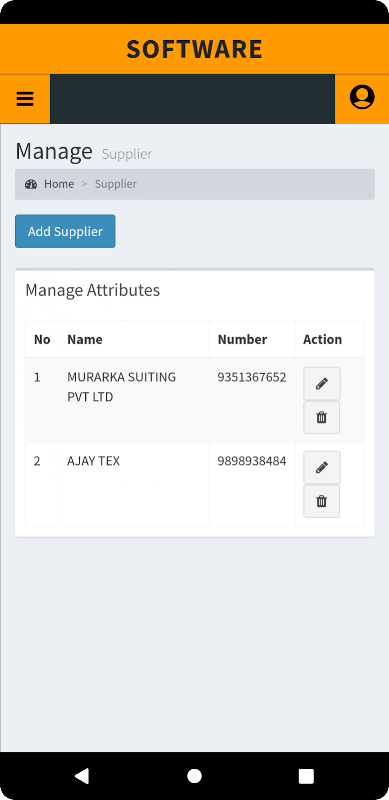Open the user profile icon
The width and height of the screenshot is (389, 800).
362,99
